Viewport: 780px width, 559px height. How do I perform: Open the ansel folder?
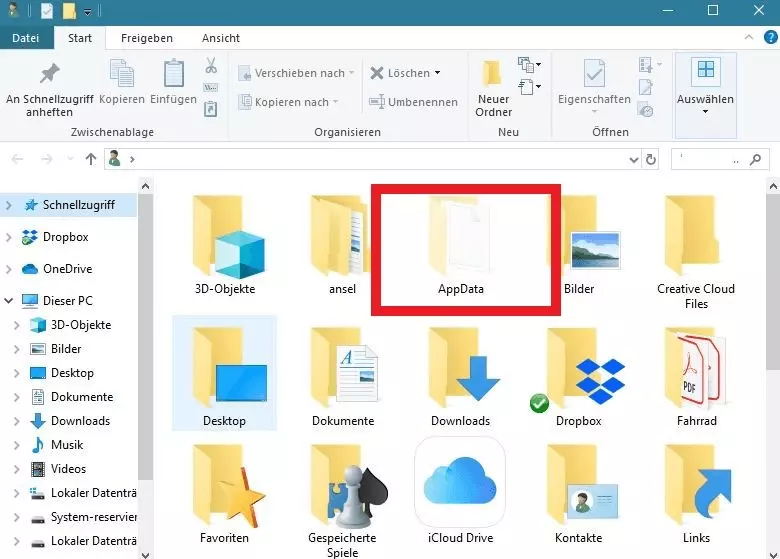click(x=342, y=236)
